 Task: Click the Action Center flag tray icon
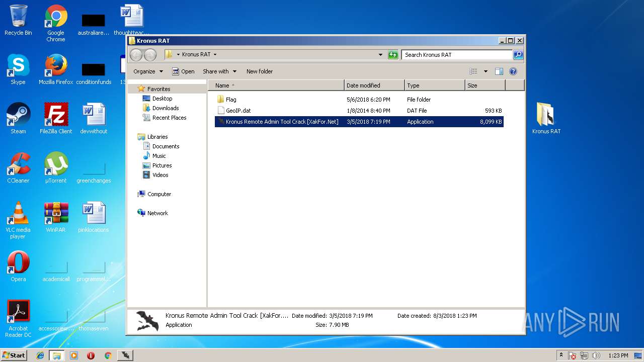pos(572,355)
